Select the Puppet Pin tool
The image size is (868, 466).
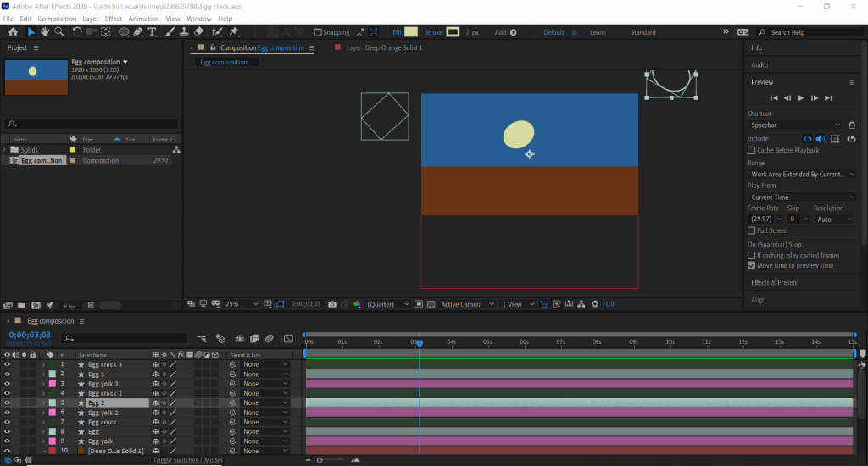234,32
